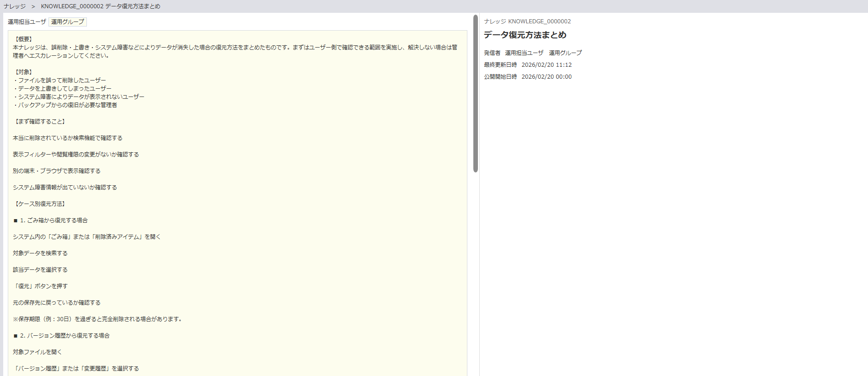868x376 pixels.
Task: Click 運用グループ in the 発信者 row
Action: [565, 53]
